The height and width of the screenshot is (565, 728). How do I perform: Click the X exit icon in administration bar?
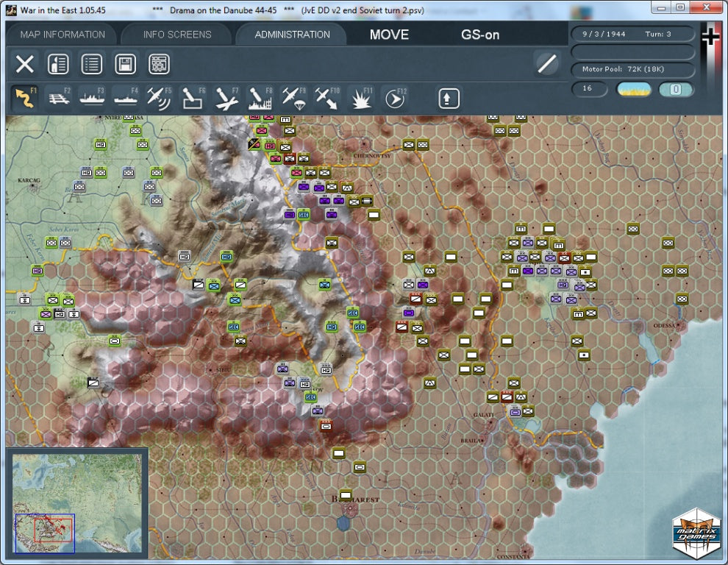(x=25, y=64)
